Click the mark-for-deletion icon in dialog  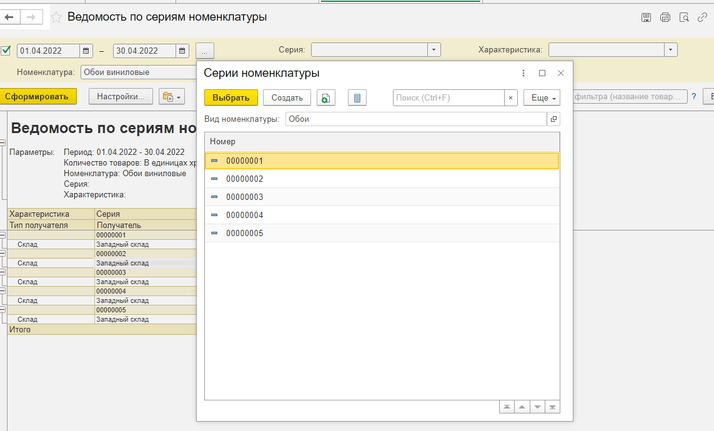click(357, 98)
